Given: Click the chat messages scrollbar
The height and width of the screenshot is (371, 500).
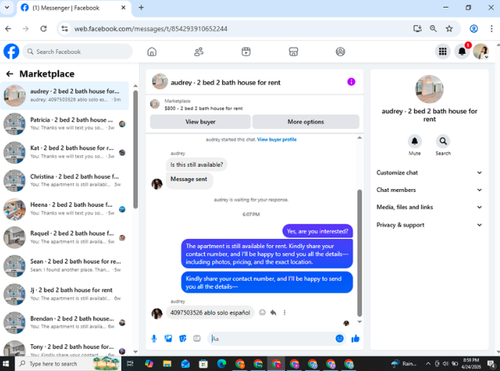Looking at the screenshot, I should pyautogui.click(x=359, y=253).
